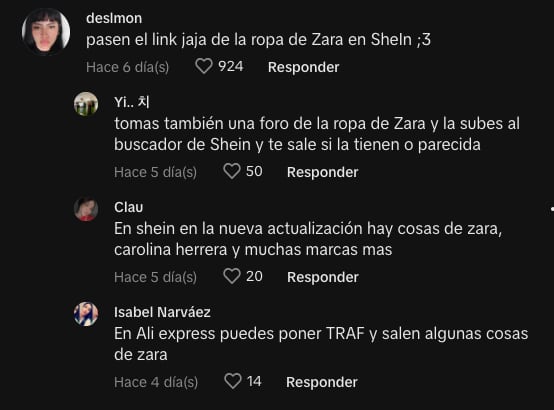This screenshot has width=554, height=410.
Task: Like Clau's reply with heart icon
Action: click(232, 276)
